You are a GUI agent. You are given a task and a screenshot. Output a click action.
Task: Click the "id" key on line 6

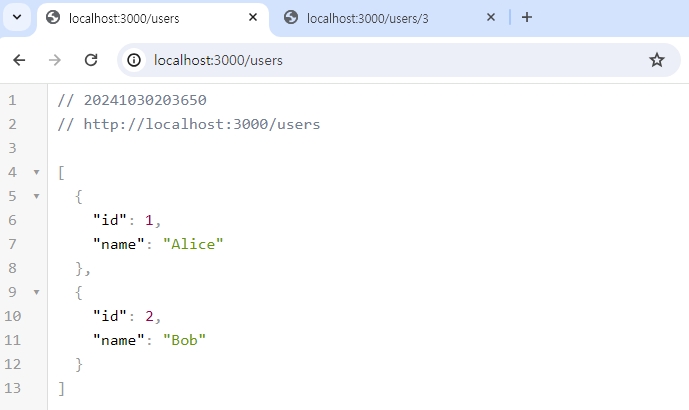tap(110, 220)
